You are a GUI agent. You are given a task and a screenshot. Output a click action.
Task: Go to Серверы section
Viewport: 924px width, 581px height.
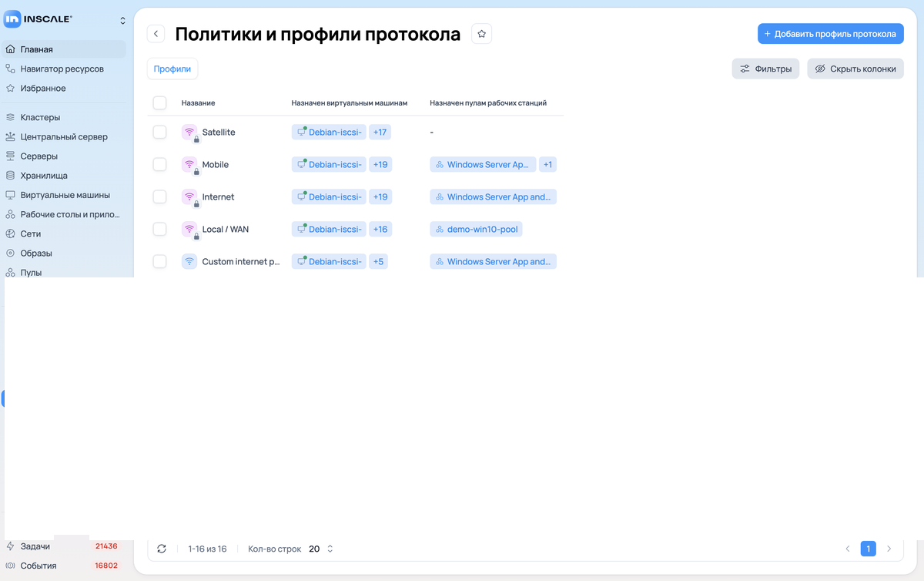63,156
